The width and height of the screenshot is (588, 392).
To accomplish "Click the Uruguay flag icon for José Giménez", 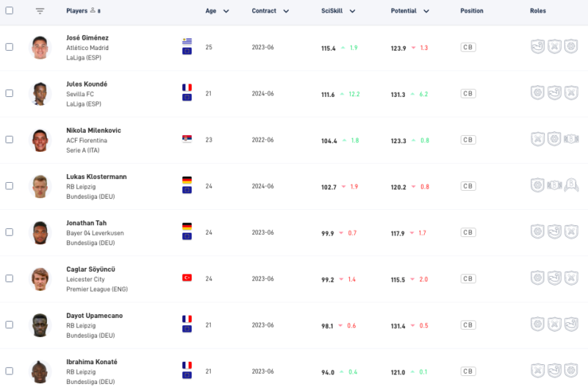I will point(187,42).
